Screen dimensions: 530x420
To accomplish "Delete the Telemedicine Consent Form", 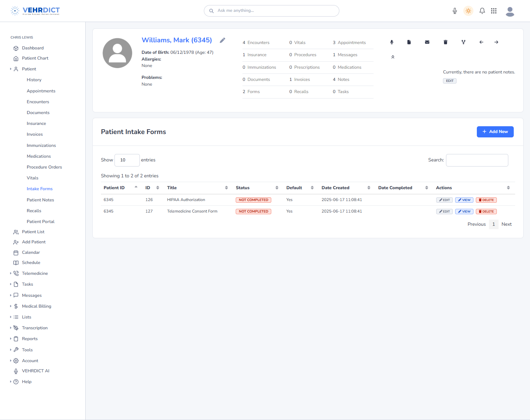I will click(x=486, y=212).
